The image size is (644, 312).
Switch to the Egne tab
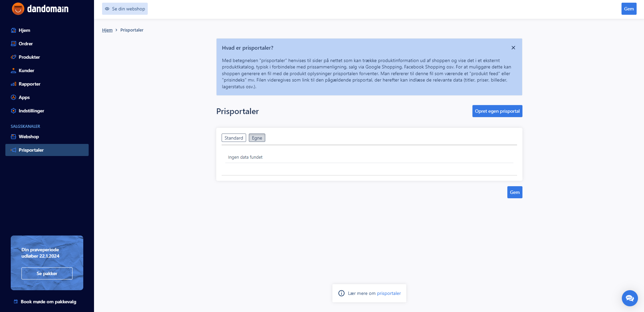point(257,138)
